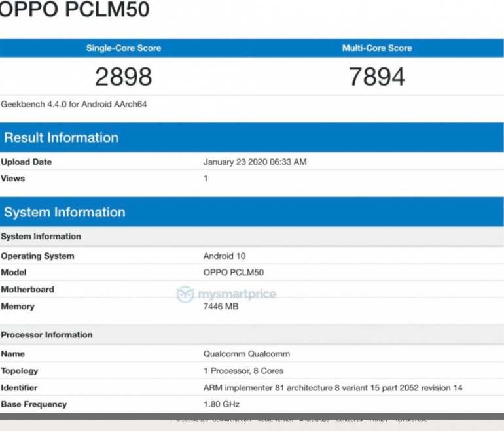This screenshot has height=431, width=504.
Task: Click the Identifier label
Action: (19, 388)
